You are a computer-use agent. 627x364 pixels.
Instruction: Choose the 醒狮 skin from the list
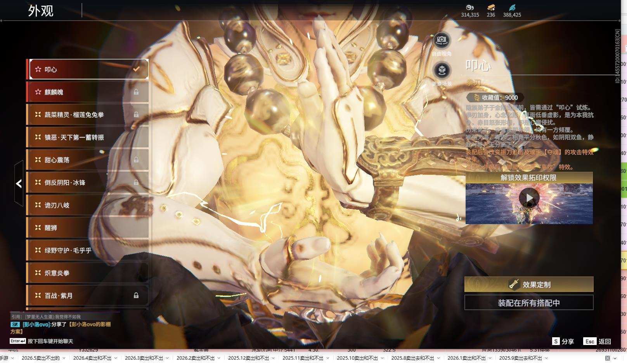click(88, 228)
